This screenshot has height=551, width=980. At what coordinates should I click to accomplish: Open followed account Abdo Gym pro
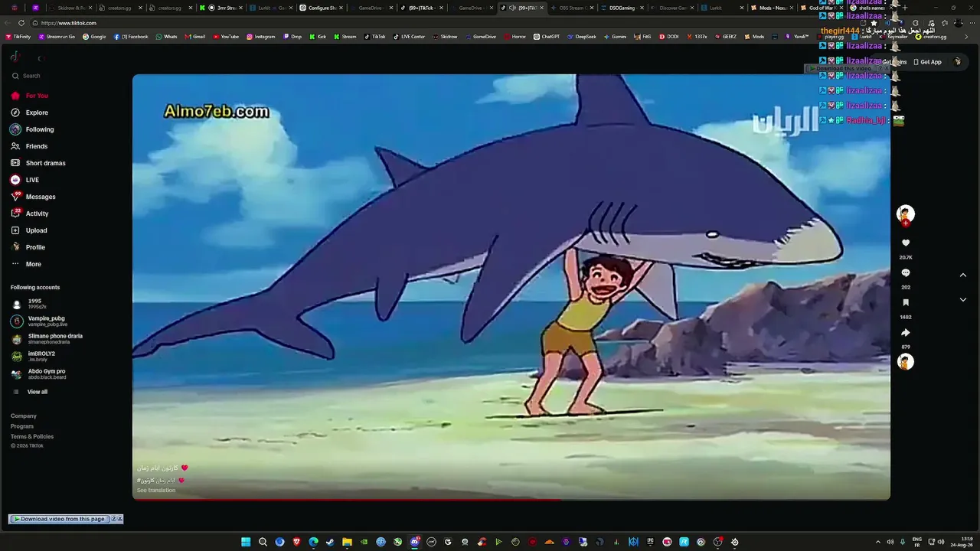[x=38, y=373]
